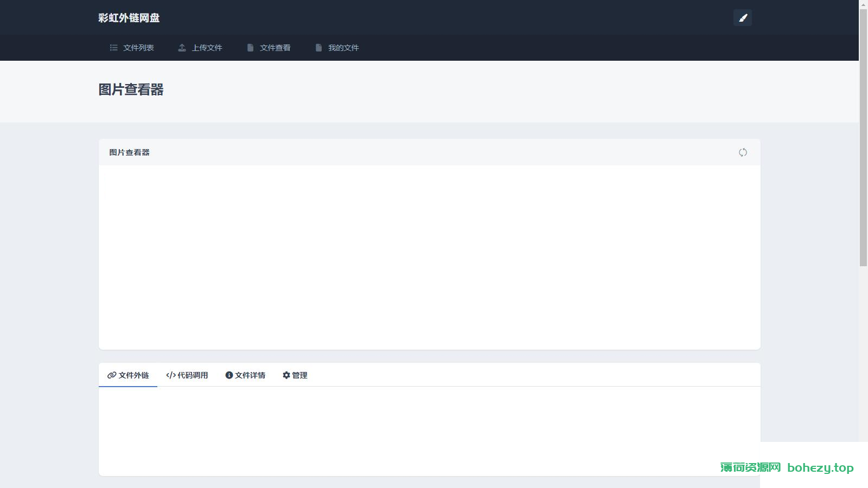Image resolution: width=868 pixels, height=488 pixels.
Task: Go to 上传文件 in the navigation bar
Action: click(200, 48)
